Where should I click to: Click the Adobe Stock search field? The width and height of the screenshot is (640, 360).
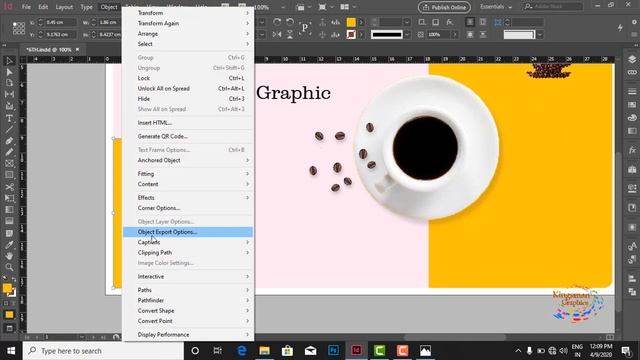(553, 7)
